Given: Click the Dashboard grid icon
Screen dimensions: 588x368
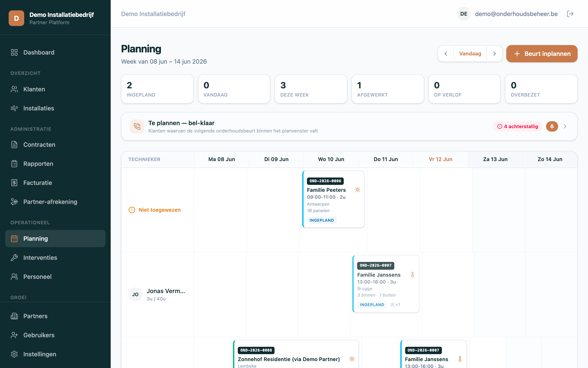Looking at the screenshot, I should tap(14, 52).
